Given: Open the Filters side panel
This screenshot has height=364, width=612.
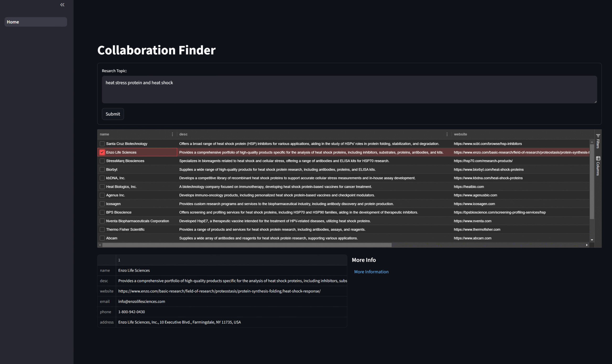Looking at the screenshot, I should (x=598, y=141).
